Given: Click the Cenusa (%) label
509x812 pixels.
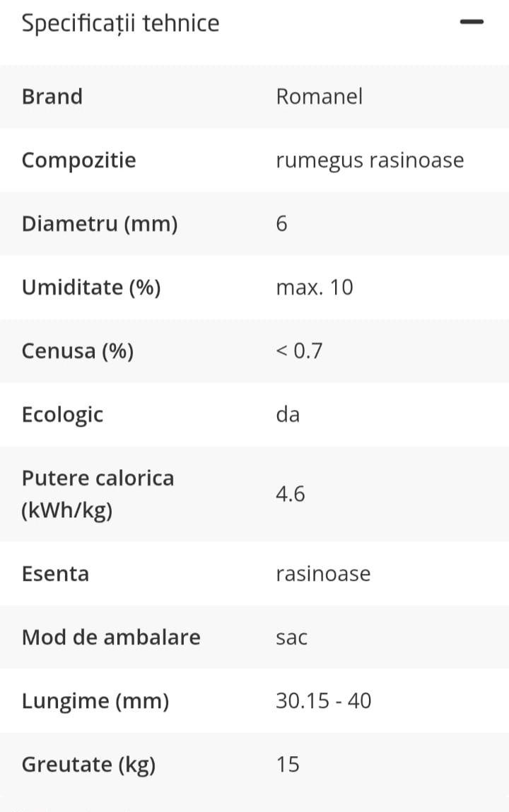Looking at the screenshot, I should [78, 352].
